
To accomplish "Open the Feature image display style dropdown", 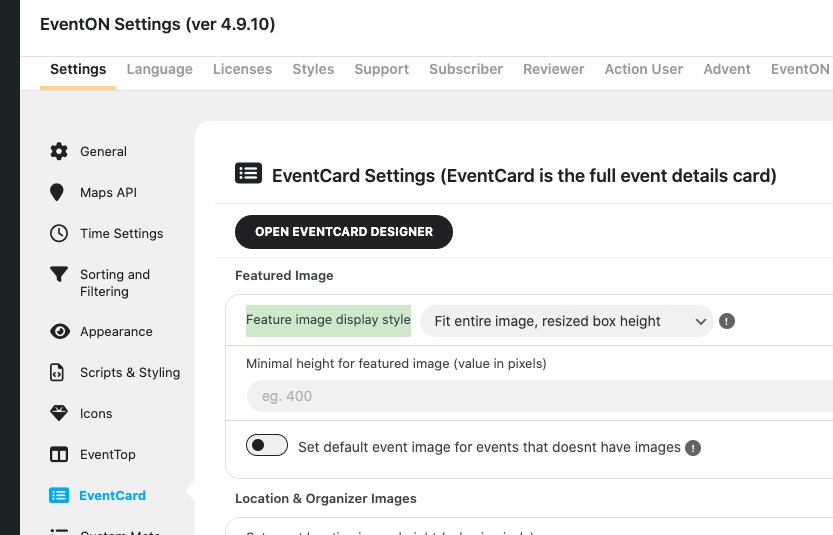I will click(566, 321).
